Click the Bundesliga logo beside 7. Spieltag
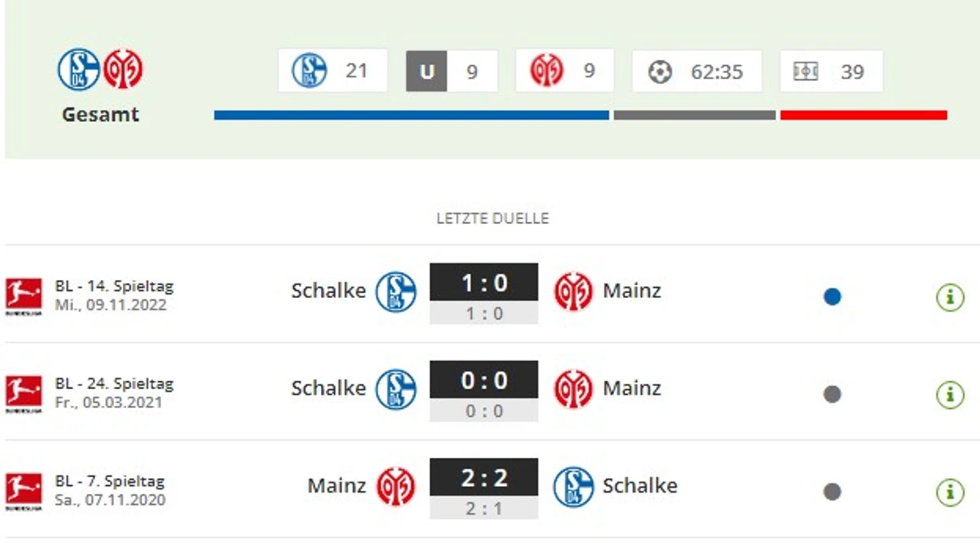This screenshot has width=980, height=543. [23, 491]
